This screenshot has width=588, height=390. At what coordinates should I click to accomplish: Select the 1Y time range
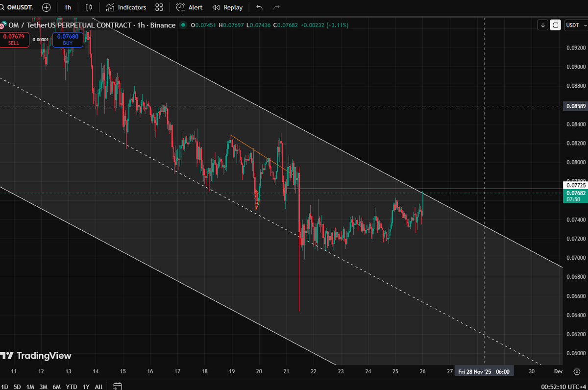pos(86,387)
